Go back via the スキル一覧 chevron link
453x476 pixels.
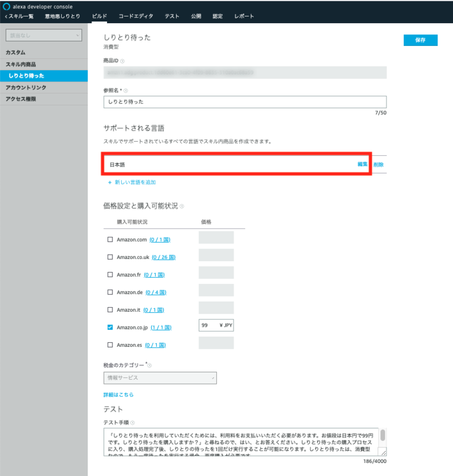click(x=19, y=17)
